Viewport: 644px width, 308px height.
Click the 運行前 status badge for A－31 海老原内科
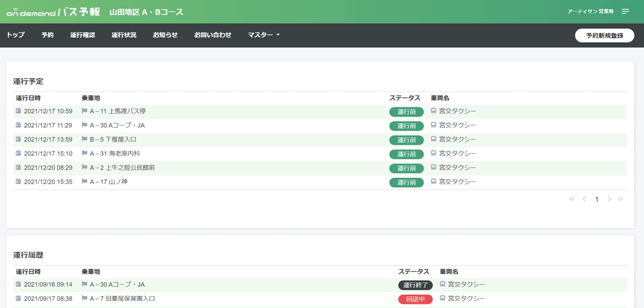406,154
